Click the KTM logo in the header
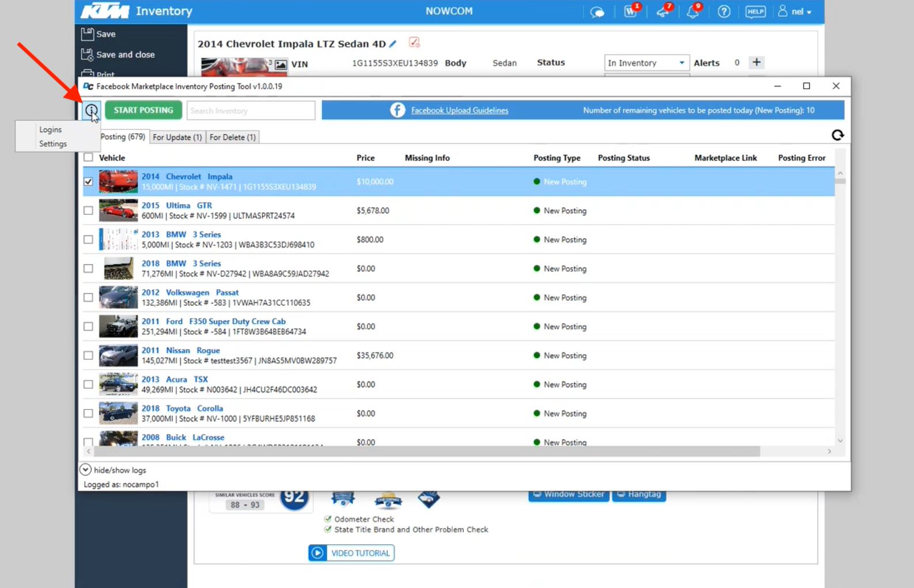 pos(105,11)
